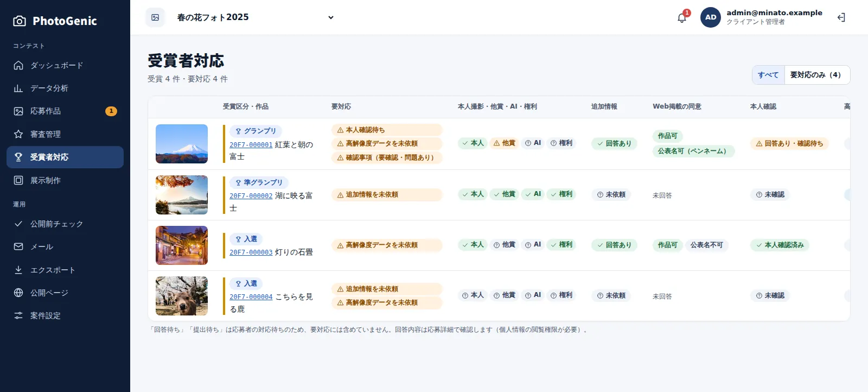Image resolution: width=868 pixels, height=392 pixels.
Task: Click the 本人確認済み status chip
Action: click(780, 245)
